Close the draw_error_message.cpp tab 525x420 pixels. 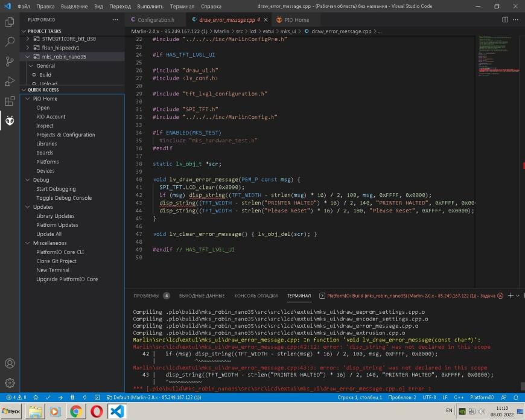tap(266, 20)
